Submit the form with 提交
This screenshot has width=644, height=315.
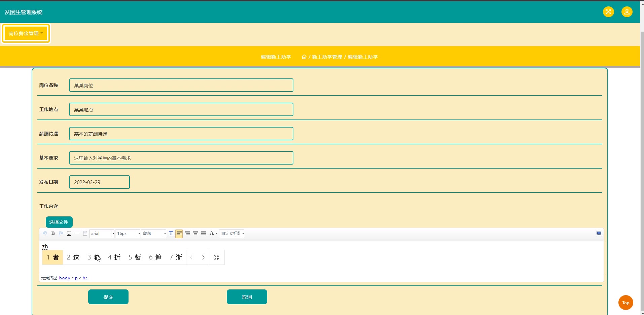[108, 297]
